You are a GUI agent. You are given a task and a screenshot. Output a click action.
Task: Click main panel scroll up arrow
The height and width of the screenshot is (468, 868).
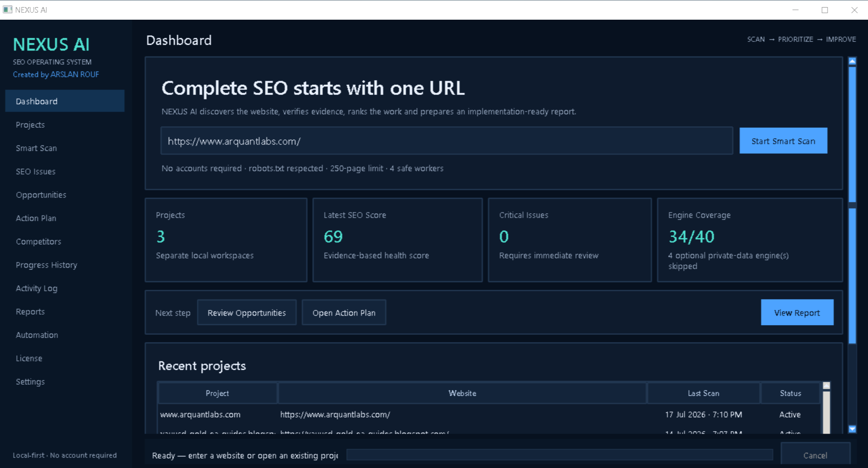click(x=852, y=61)
